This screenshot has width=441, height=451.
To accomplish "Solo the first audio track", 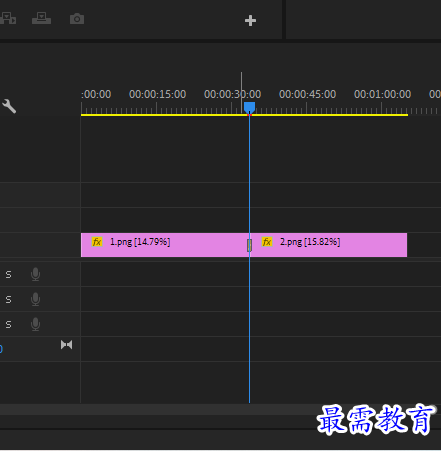I will (9, 275).
